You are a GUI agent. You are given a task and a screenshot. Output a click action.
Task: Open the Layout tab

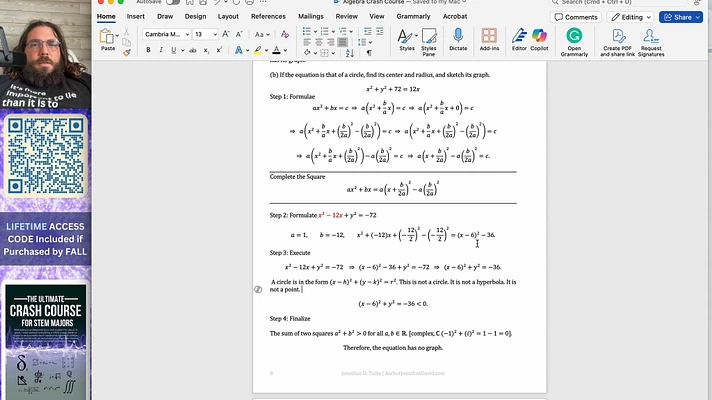[x=228, y=16]
